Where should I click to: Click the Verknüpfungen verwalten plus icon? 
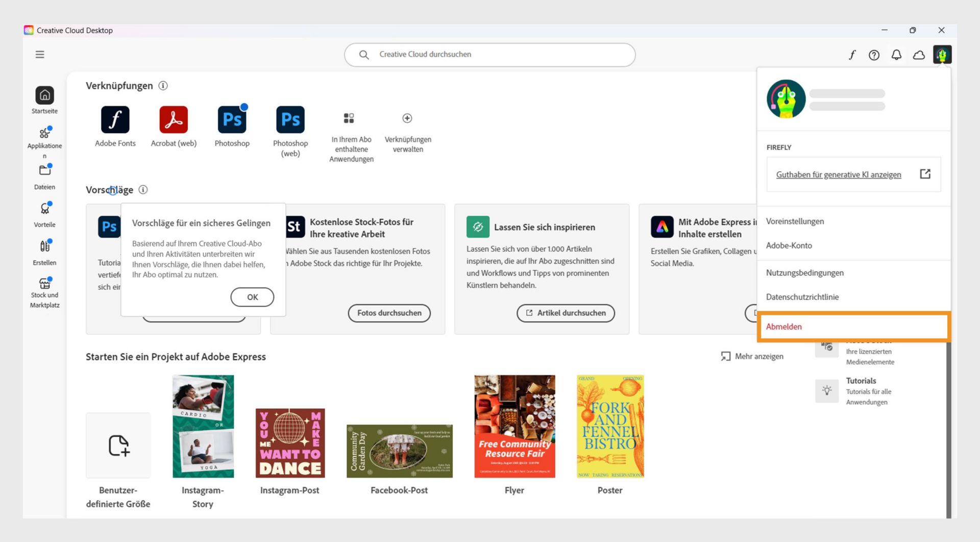(407, 118)
